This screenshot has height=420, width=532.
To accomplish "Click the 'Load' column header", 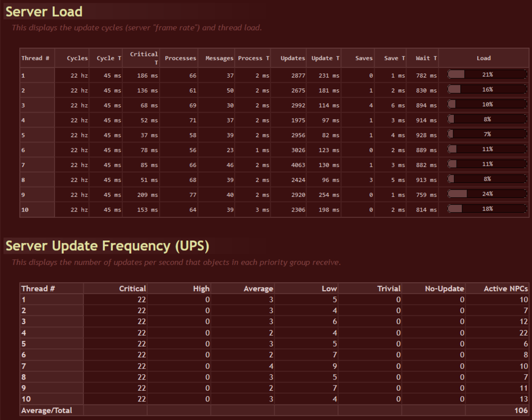I will coord(484,58).
